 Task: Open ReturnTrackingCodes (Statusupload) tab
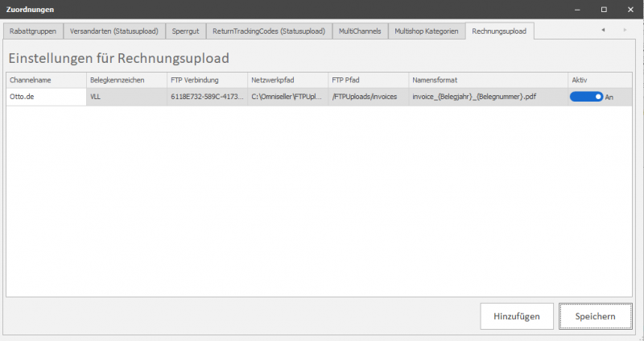point(269,31)
